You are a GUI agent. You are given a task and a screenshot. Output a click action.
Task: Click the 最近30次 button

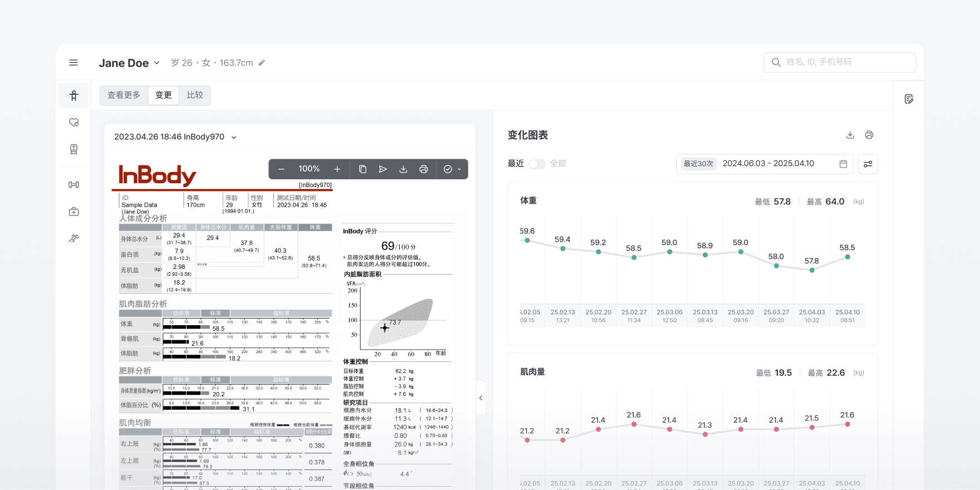click(x=698, y=164)
